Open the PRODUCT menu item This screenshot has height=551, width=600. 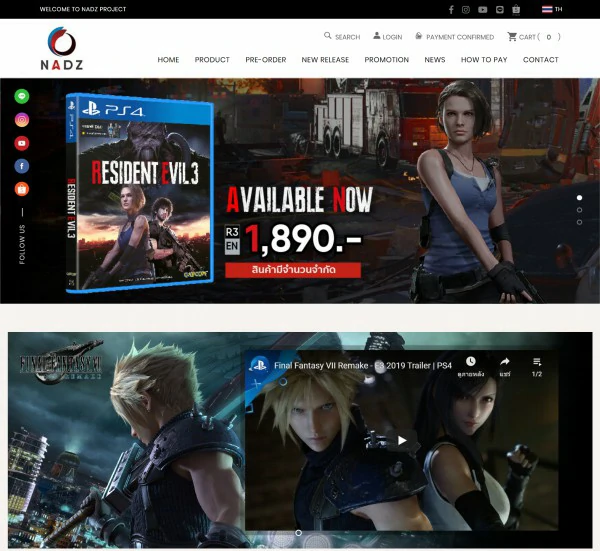pyautogui.click(x=212, y=60)
